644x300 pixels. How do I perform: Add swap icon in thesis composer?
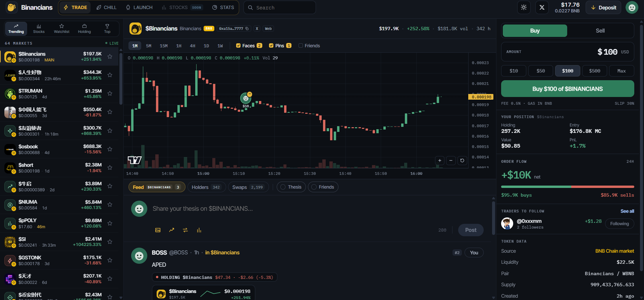click(x=185, y=230)
